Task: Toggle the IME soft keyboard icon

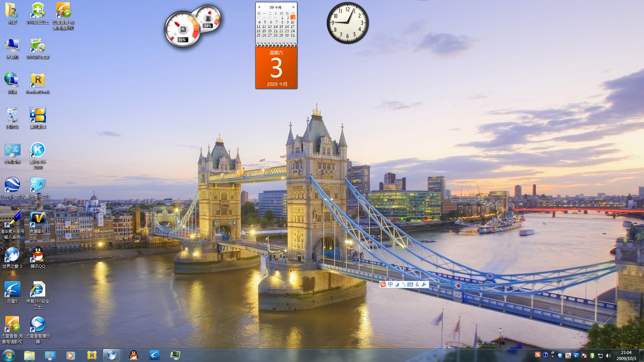Action: [x=410, y=285]
